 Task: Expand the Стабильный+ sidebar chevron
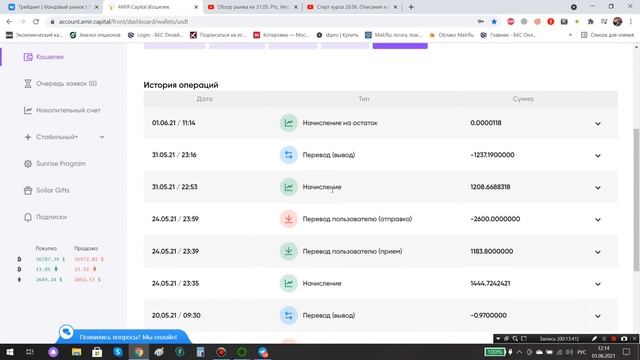click(x=102, y=137)
